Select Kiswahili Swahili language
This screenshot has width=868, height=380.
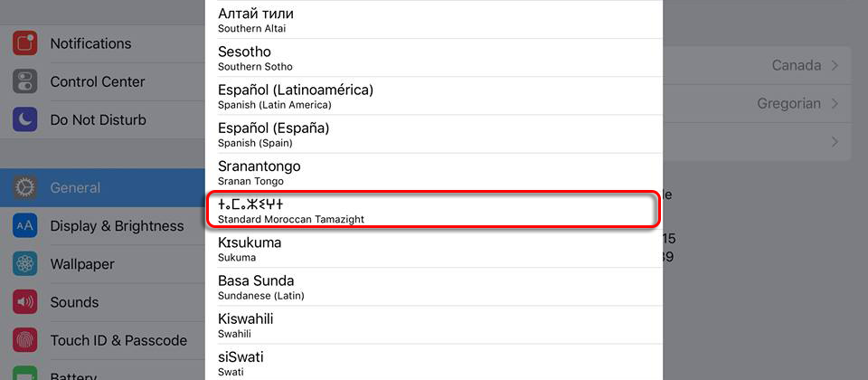pyautogui.click(x=433, y=325)
